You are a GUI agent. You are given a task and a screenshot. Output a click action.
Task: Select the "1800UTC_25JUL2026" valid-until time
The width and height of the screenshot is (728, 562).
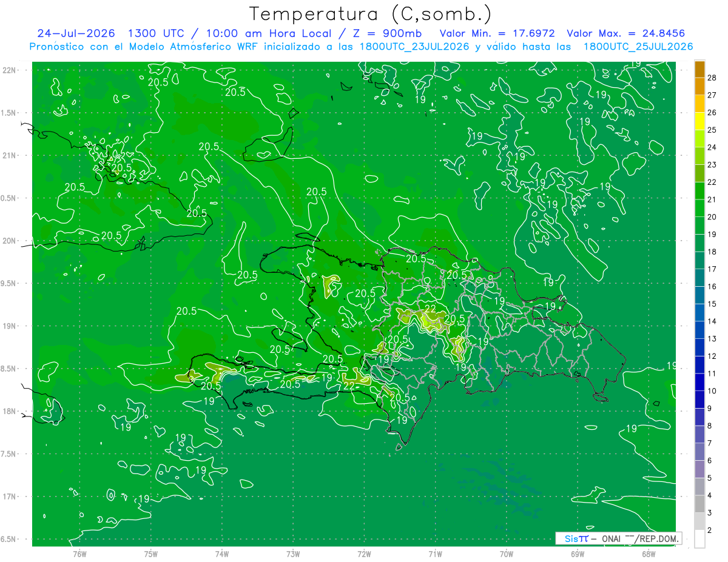point(638,47)
